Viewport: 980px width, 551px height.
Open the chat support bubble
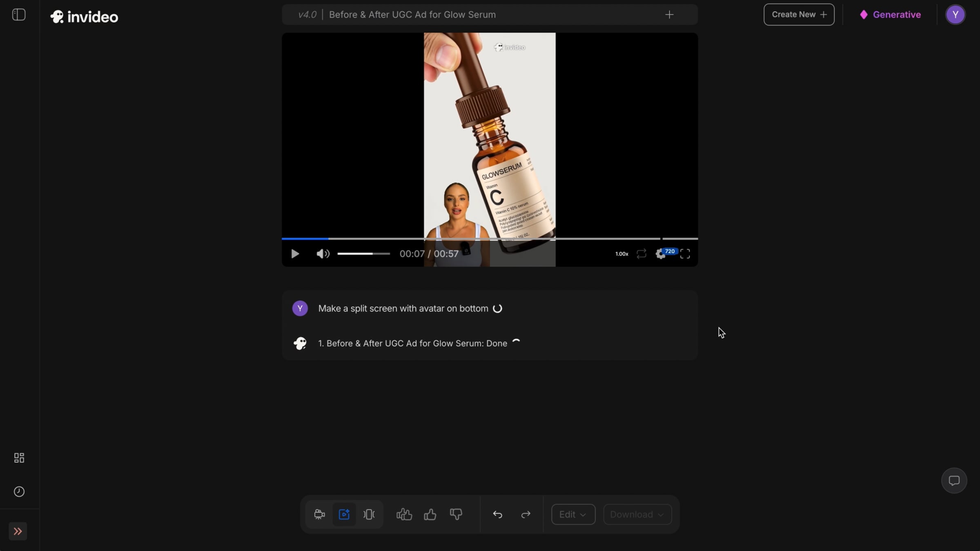pos(954,481)
